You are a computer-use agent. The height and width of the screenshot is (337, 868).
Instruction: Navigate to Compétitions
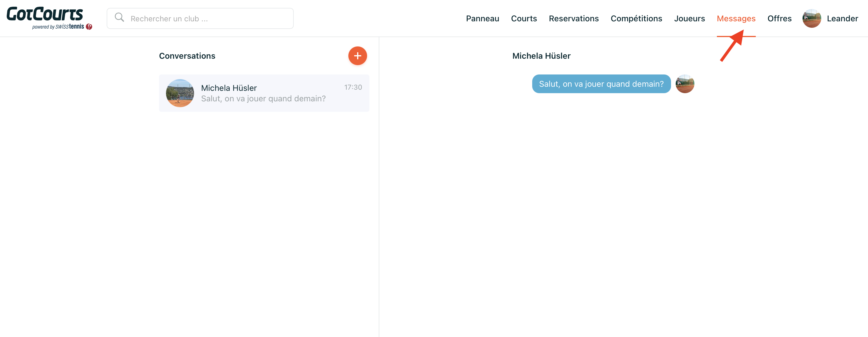tap(636, 18)
